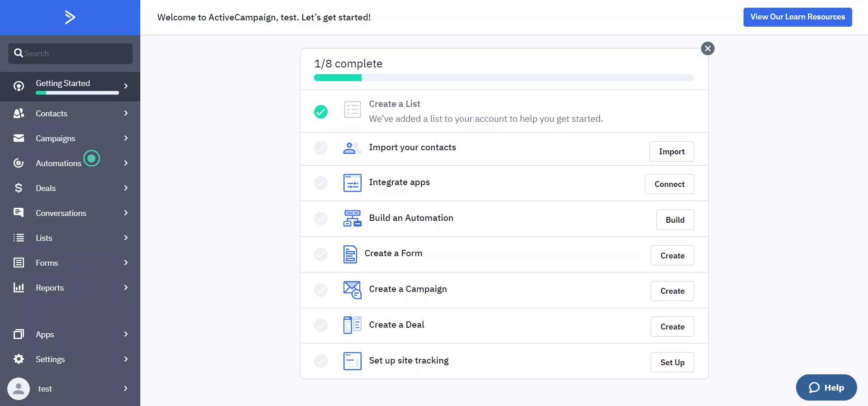
Task: Click the ActiveCampaign logo icon
Action: pyautogui.click(x=70, y=17)
